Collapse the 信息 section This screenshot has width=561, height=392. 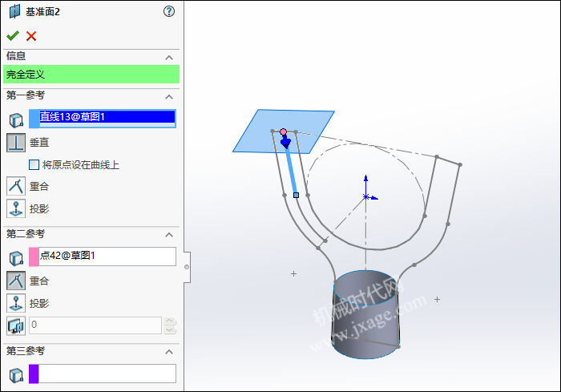169,57
